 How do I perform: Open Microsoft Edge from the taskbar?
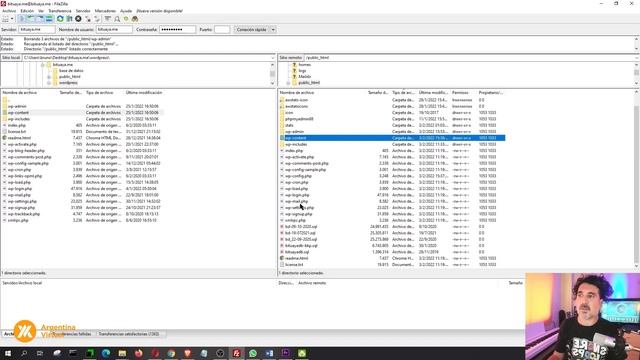106,353
